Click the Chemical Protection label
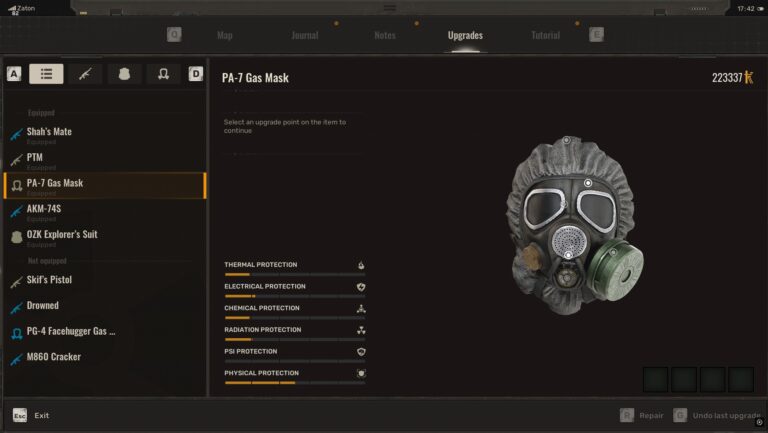 (262, 308)
